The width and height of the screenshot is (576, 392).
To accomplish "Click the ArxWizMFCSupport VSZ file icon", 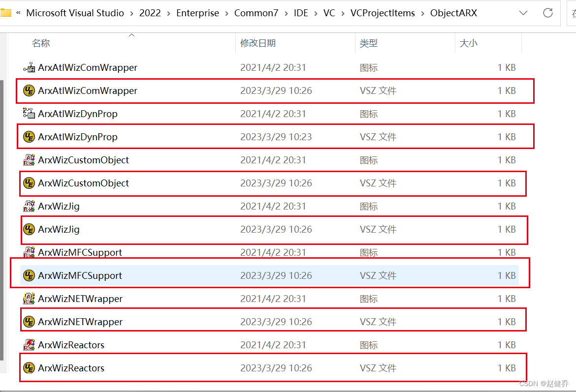I will click(29, 275).
